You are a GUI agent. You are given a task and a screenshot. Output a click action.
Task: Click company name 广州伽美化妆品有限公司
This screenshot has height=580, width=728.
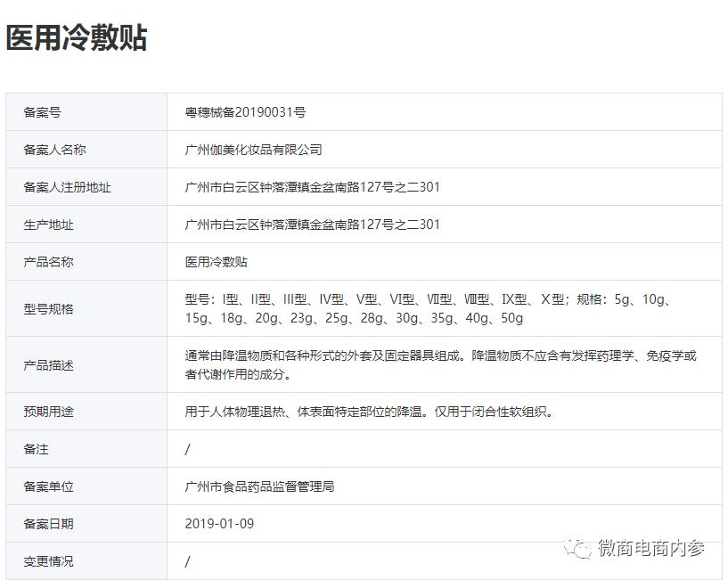(x=252, y=150)
